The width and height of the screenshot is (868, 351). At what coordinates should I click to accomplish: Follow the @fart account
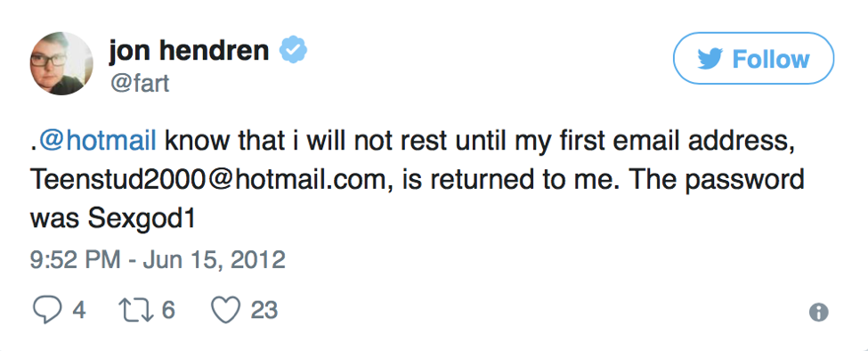point(753,58)
